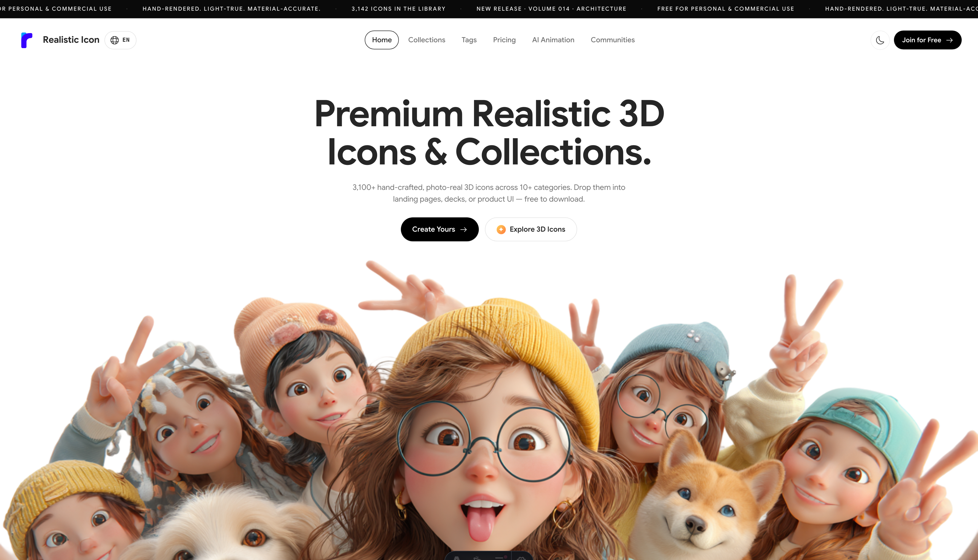Viewport: 978px width, 560px height.
Task: Click the Create Yours button label
Action: click(x=433, y=229)
